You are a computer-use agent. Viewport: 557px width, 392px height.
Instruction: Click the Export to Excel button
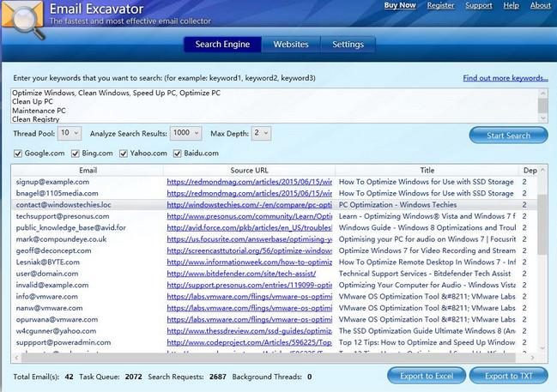click(427, 376)
